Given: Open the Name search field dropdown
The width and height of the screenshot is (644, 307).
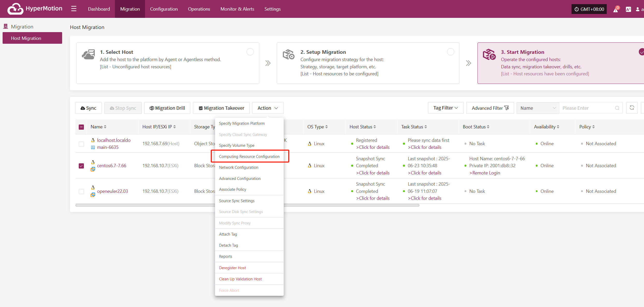Looking at the screenshot, I should click(538, 108).
